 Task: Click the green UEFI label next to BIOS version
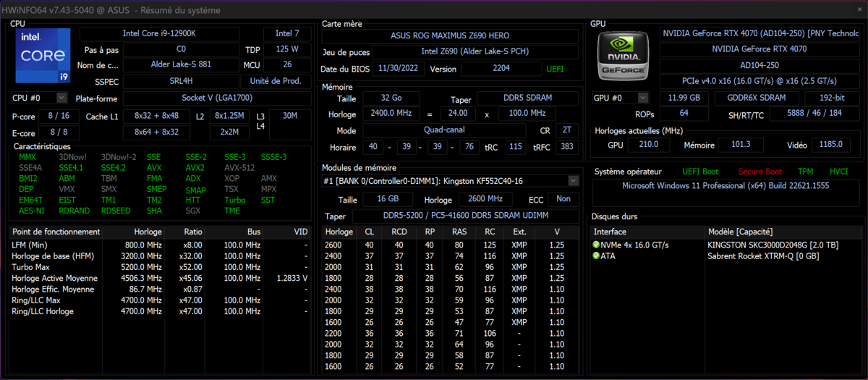click(556, 69)
